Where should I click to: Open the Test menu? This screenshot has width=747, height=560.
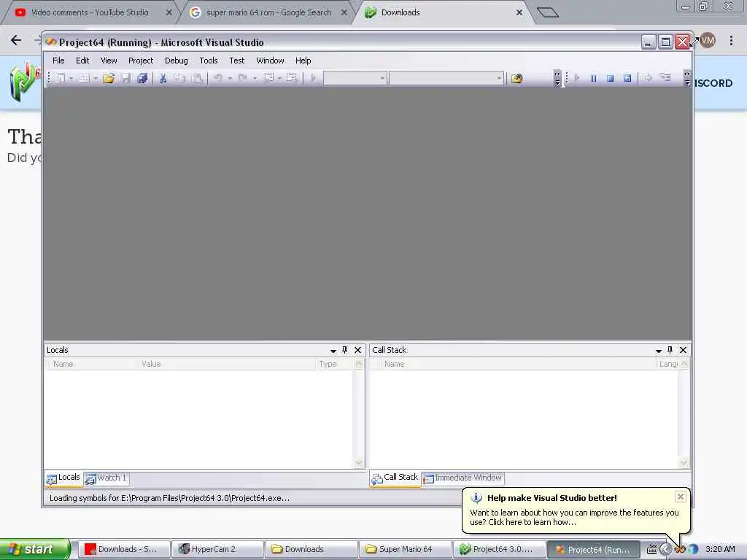point(237,61)
